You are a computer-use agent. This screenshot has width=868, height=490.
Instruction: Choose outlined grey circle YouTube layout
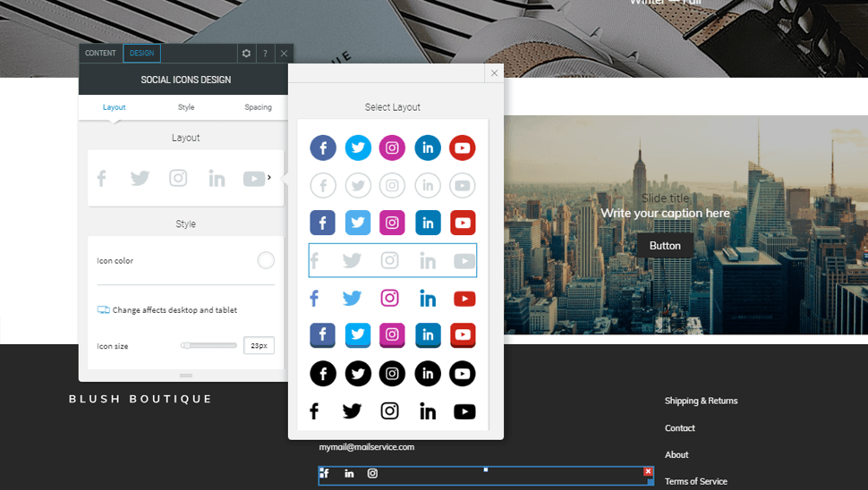coord(463,185)
